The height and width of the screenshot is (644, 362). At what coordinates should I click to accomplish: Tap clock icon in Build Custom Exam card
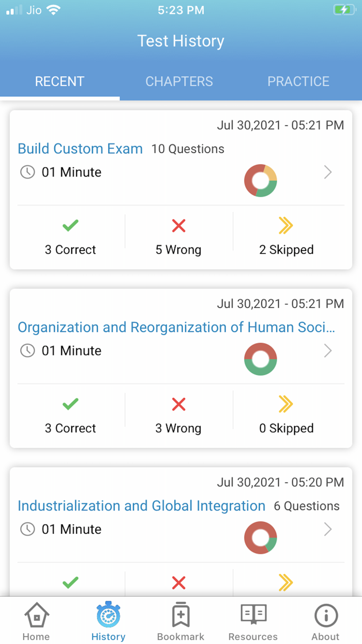click(x=27, y=172)
